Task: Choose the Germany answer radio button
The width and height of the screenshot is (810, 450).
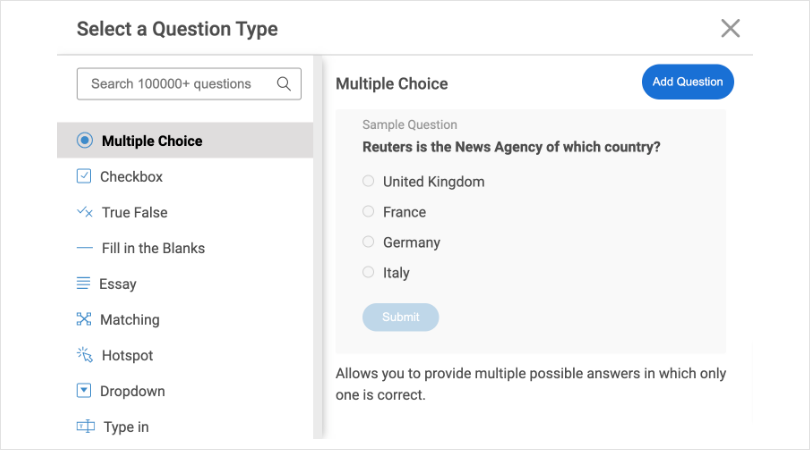Action: tap(368, 242)
